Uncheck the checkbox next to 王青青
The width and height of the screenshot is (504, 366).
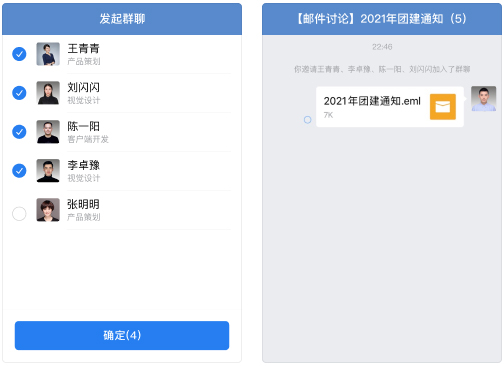pos(19,54)
